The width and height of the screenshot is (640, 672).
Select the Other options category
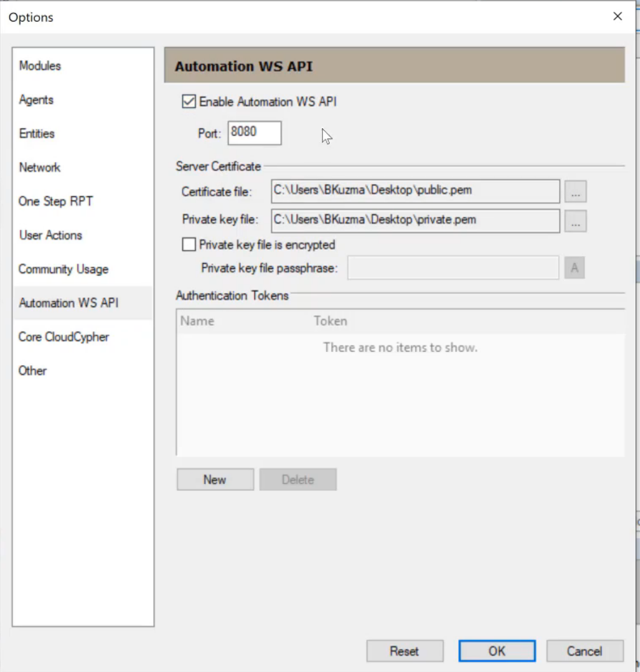(32, 371)
